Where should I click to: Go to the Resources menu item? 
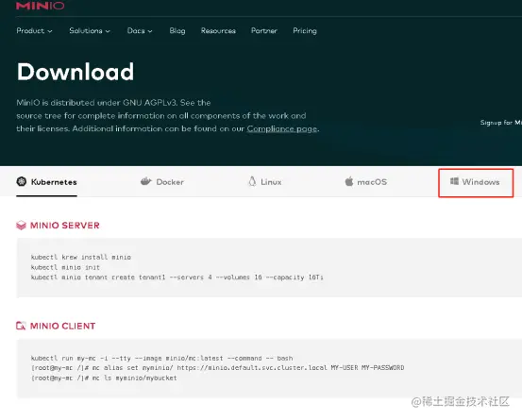218,30
